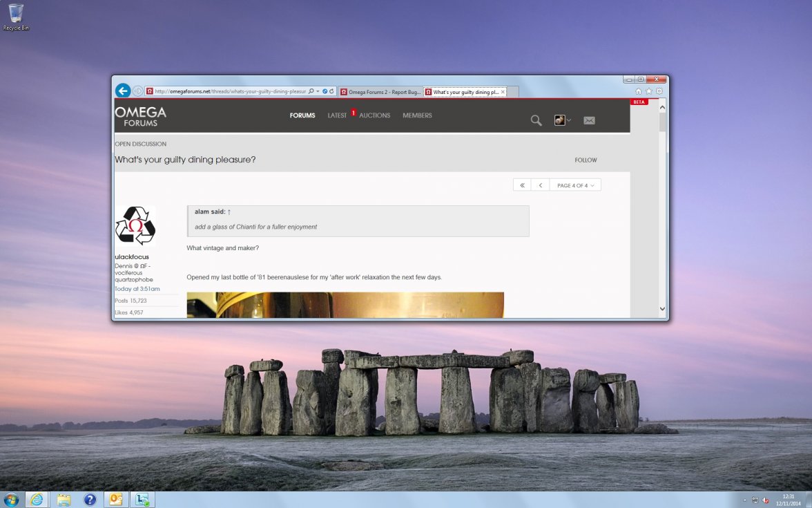Show hidden system tray icons

point(744,499)
